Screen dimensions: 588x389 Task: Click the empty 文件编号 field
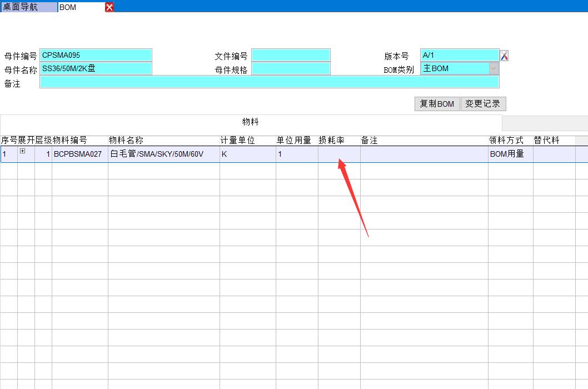pyautogui.click(x=291, y=55)
